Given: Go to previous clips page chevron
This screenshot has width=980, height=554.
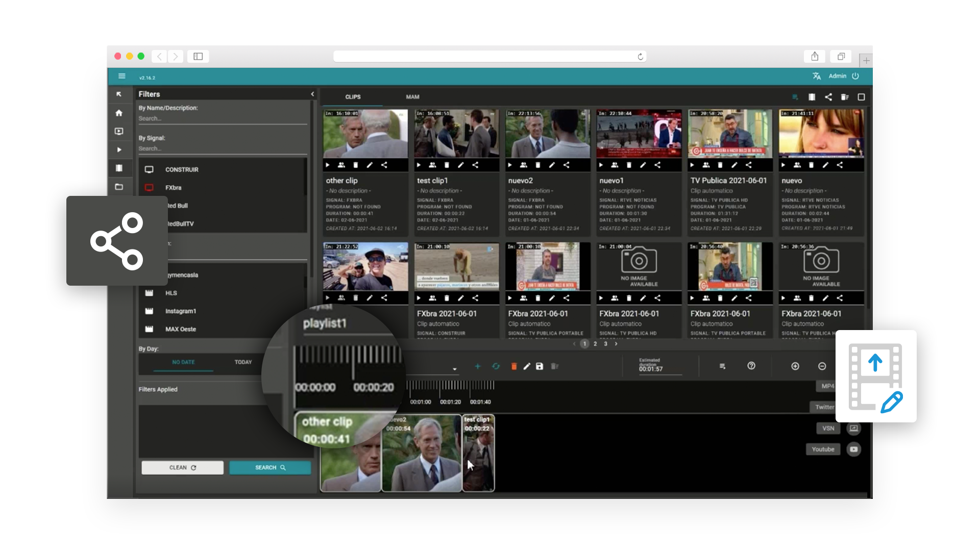Looking at the screenshot, I should 574,344.
